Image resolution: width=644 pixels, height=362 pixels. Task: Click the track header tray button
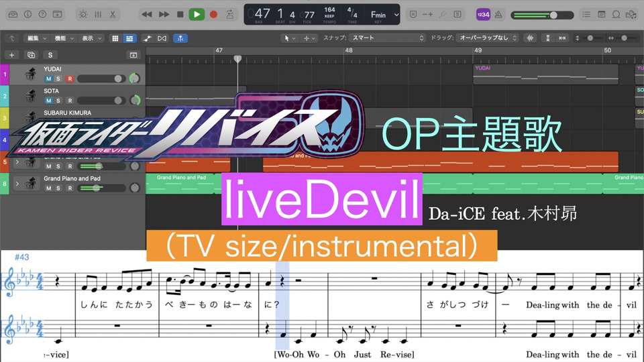click(133, 55)
